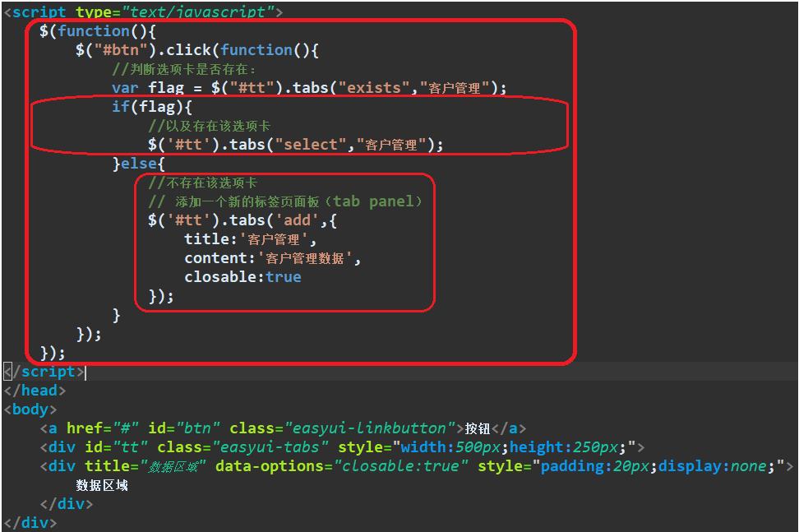Click the div title="数据区域" line
Screen dimensions: 799x532
[x=417, y=466]
